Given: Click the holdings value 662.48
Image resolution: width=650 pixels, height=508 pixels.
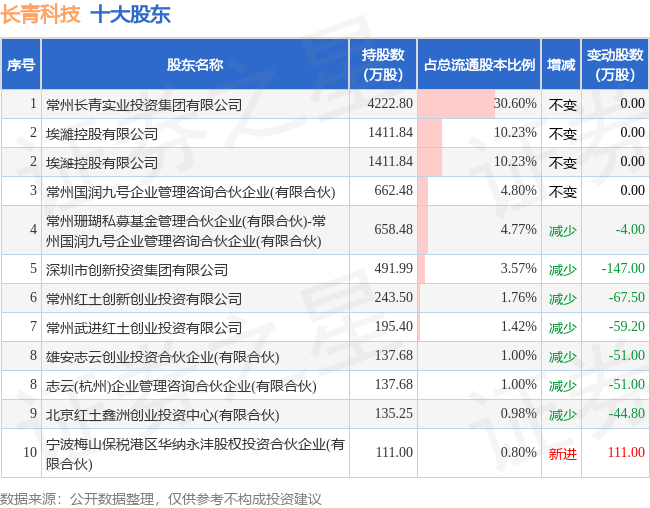Looking at the screenshot, I should coord(394,190).
